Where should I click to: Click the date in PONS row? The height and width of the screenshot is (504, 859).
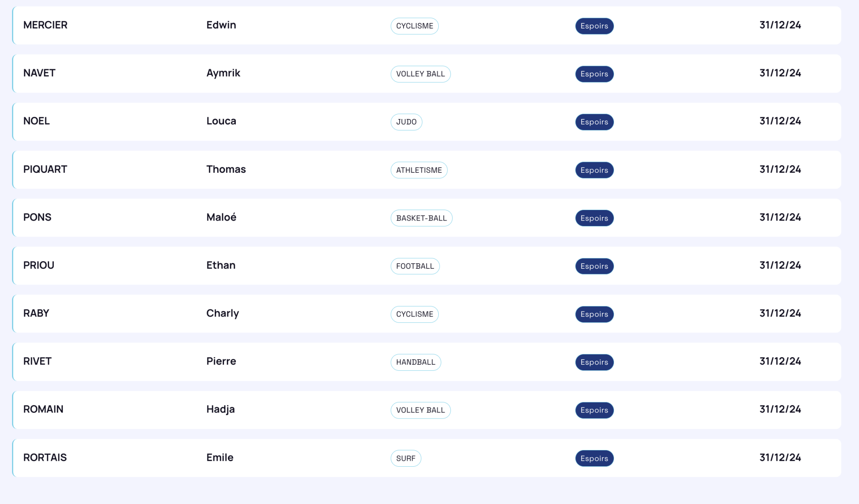pos(780,217)
